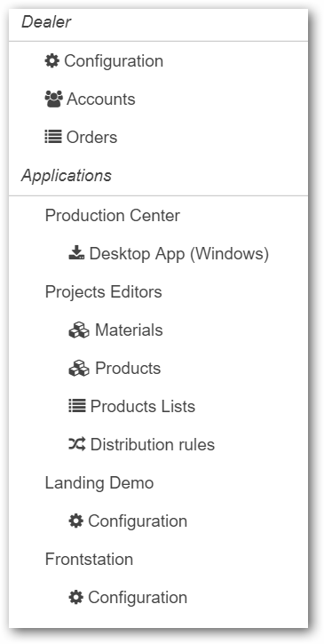Click the people icon next to Accounts
The height and width of the screenshot is (644, 324).
pyautogui.click(x=54, y=99)
